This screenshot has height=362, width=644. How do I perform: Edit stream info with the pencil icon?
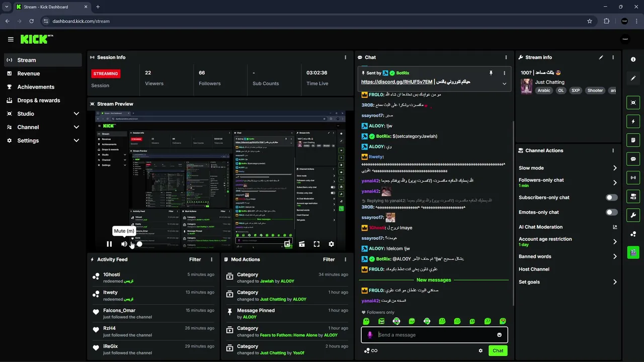(601, 57)
